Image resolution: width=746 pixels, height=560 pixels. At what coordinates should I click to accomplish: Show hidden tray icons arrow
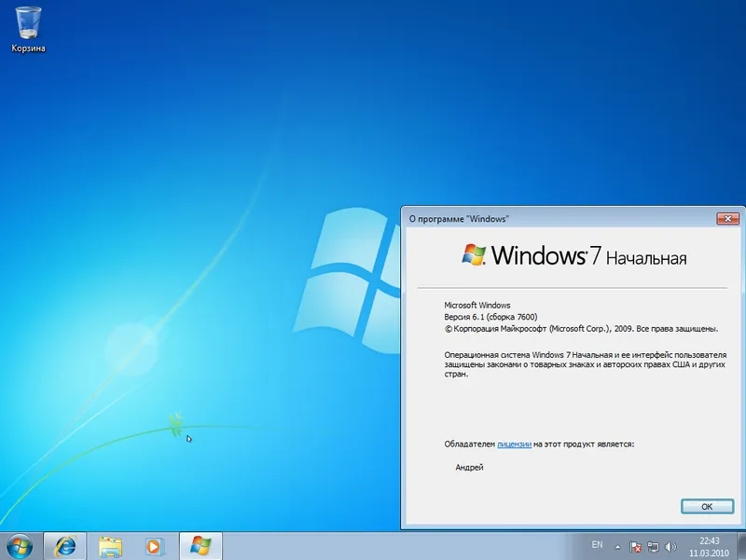click(617, 547)
